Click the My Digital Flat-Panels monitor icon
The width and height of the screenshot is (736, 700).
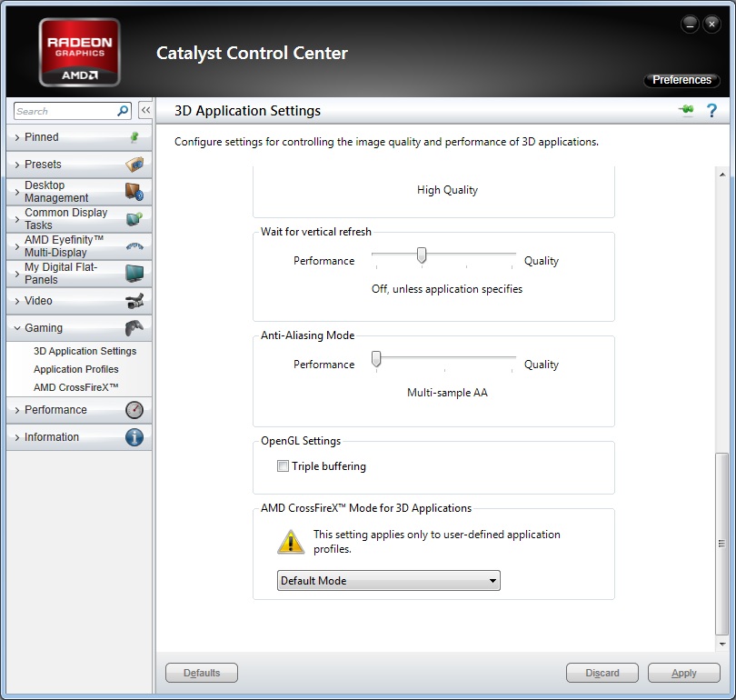(x=134, y=274)
